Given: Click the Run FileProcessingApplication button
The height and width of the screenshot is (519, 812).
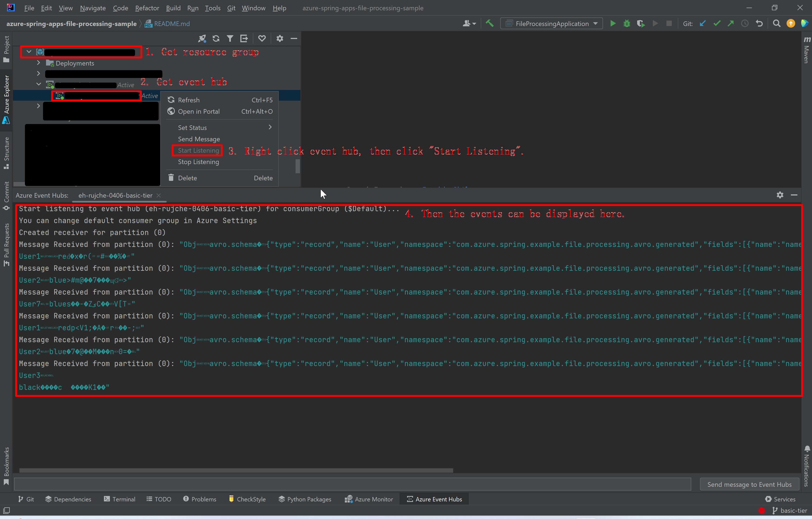Looking at the screenshot, I should (613, 24).
